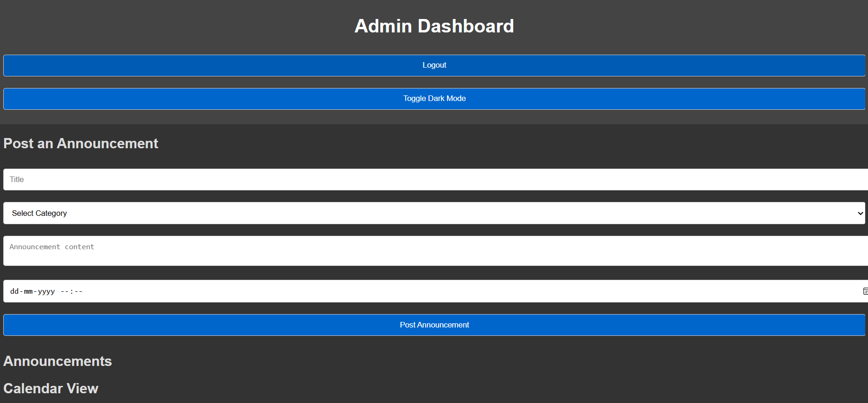Select the year (yyyy) date segment
This screenshot has height=403, width=868.
[x=46, y=291]
